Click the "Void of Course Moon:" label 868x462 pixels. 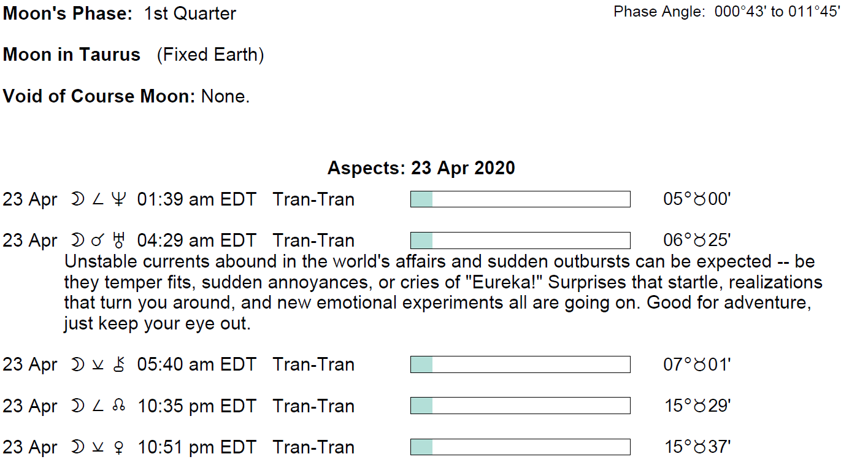99,96
